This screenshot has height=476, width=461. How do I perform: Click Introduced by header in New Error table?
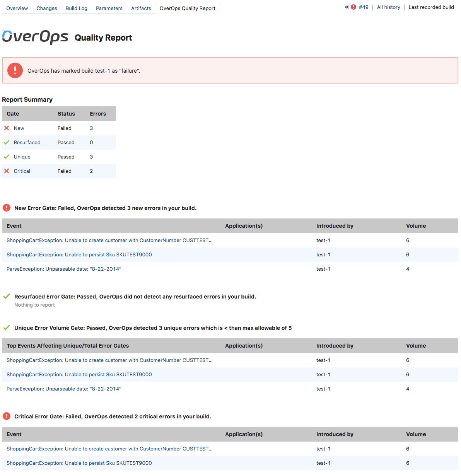point(335,226)
